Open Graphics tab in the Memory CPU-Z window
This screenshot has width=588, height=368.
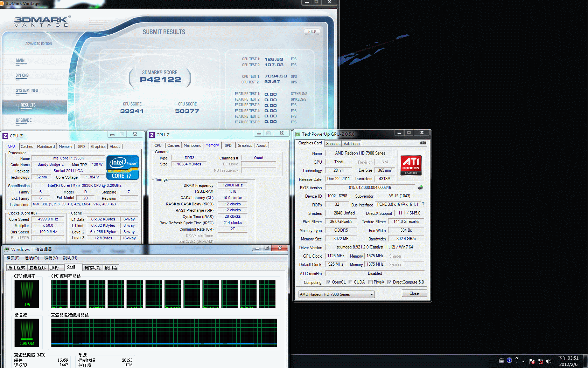pyautogui.click(x=245, y=145)
